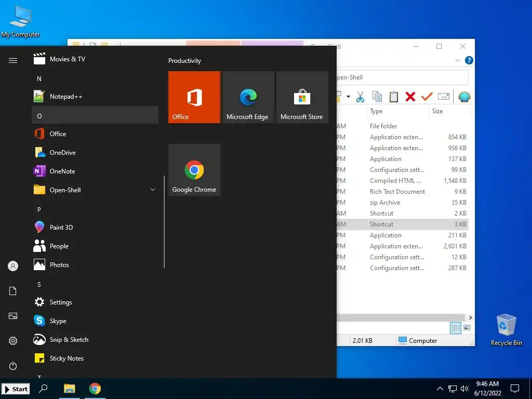Open Office in the app list
The width and height of the screenshot is (532, 399).
[x=95, y=134]
